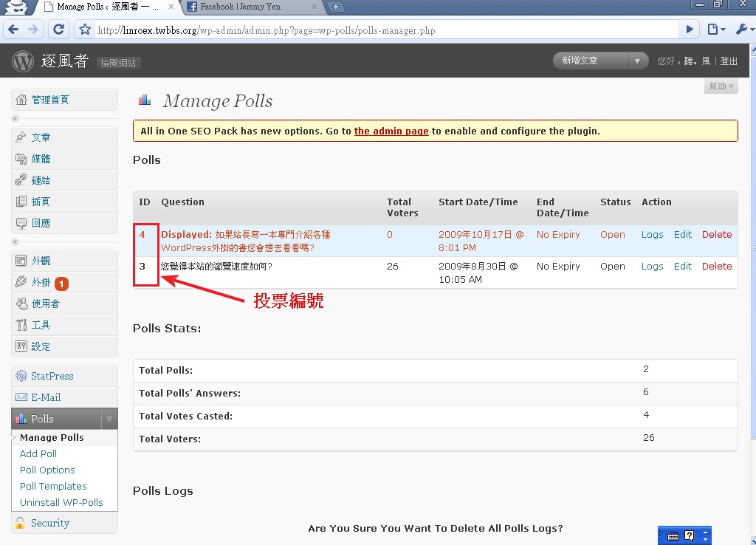The height and width of the screenshot is (545, 756).
Task: Click the E-Mail envelope icon
Action: tap(21, 397)
